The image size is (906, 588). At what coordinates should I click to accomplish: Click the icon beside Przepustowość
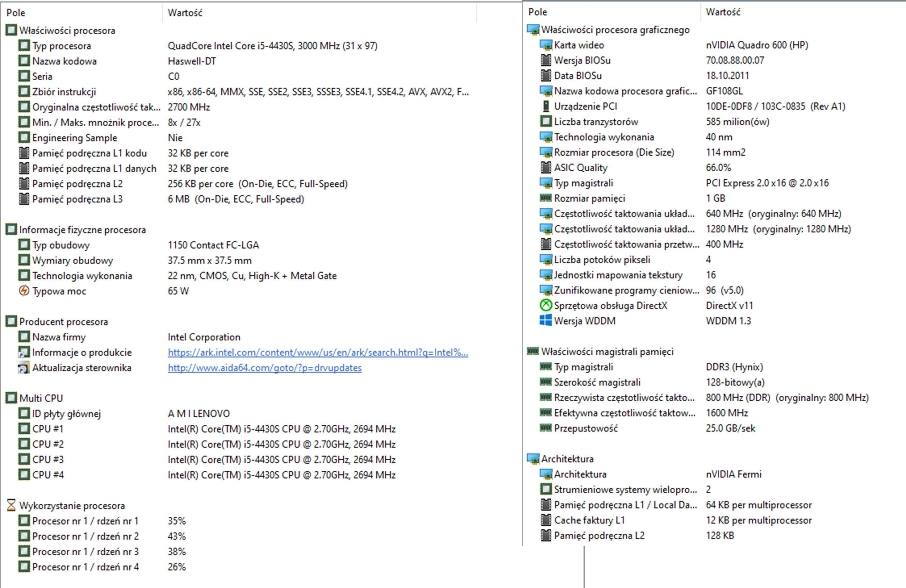point(546,428)
